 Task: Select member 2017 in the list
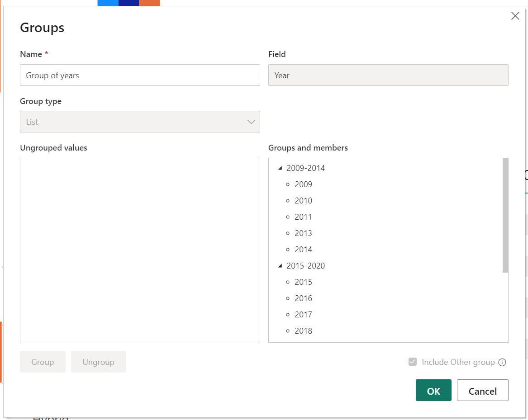tap(304, 315)
